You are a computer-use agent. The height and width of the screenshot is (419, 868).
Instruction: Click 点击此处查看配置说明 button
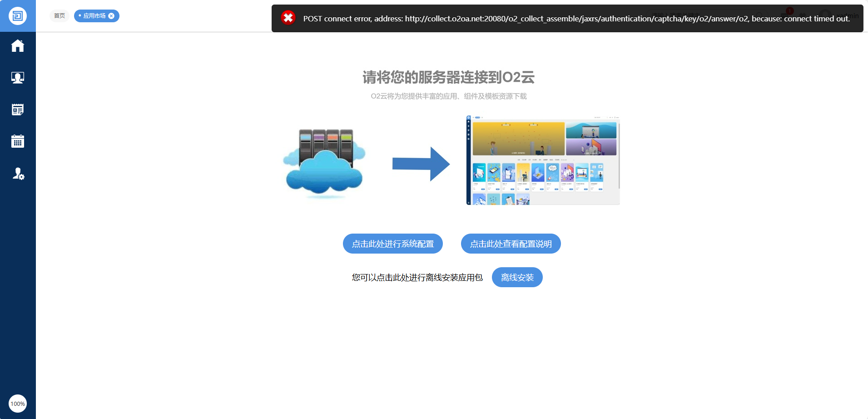511,244
